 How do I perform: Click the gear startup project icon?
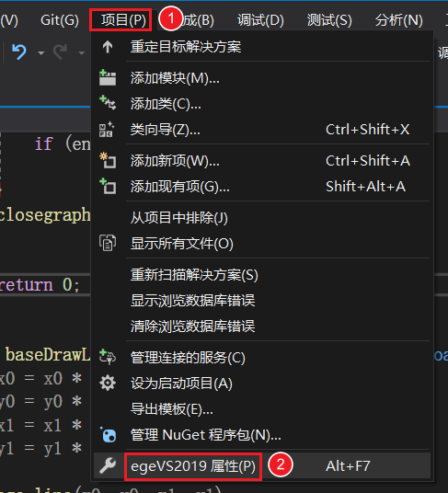108,384
